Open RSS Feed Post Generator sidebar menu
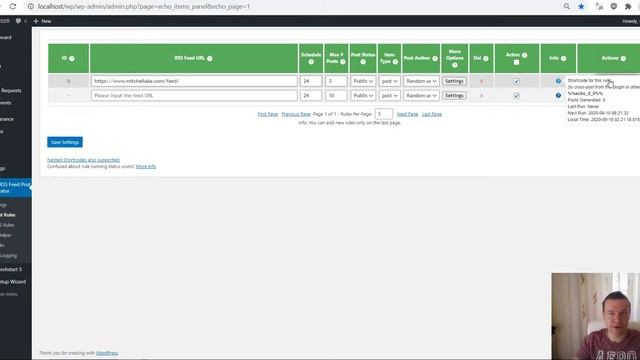This screenshot has width=640, height=360. (x=15, y=188)
